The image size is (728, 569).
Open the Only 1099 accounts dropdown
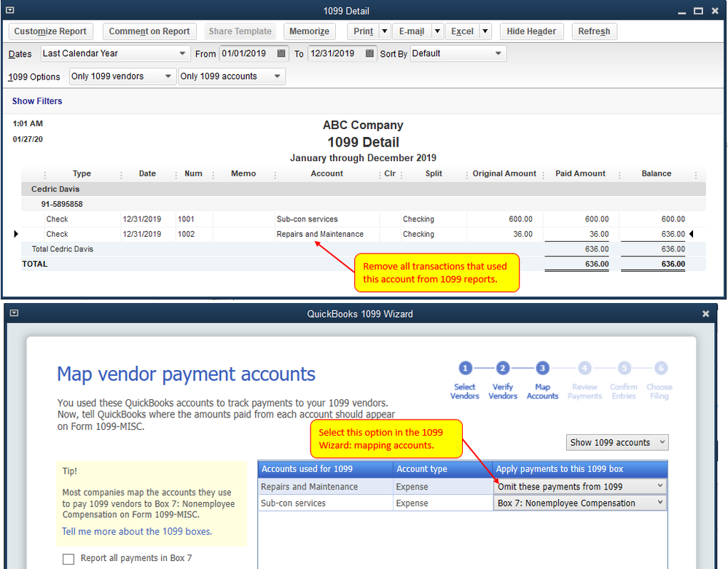click(x=232, y=76)
